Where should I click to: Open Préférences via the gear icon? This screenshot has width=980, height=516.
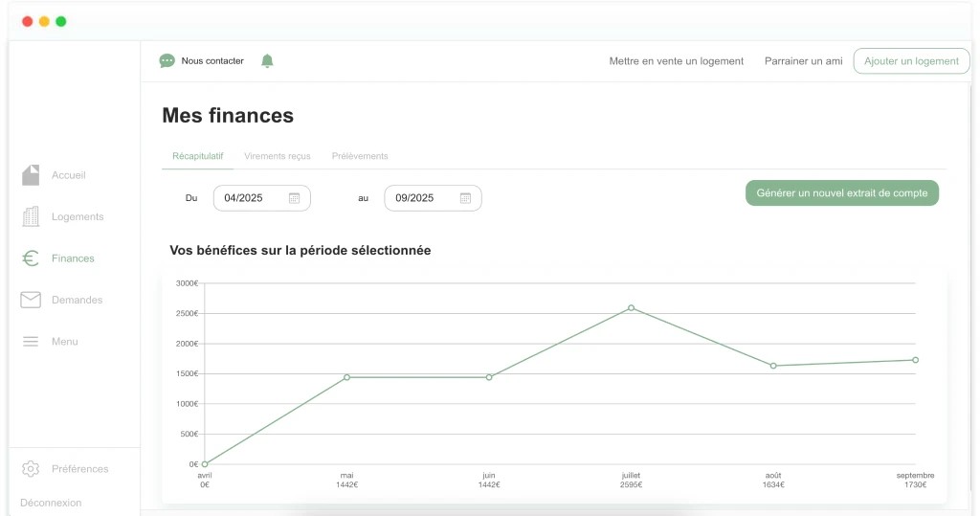31,469
